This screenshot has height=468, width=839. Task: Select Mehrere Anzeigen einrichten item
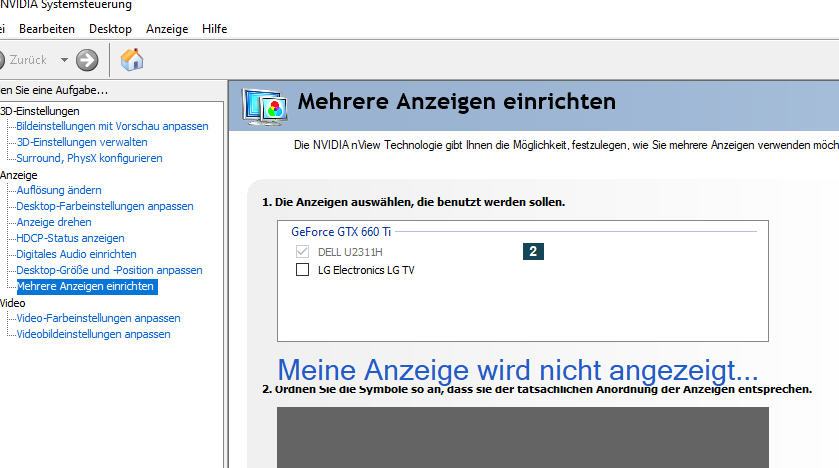(87, 286)
